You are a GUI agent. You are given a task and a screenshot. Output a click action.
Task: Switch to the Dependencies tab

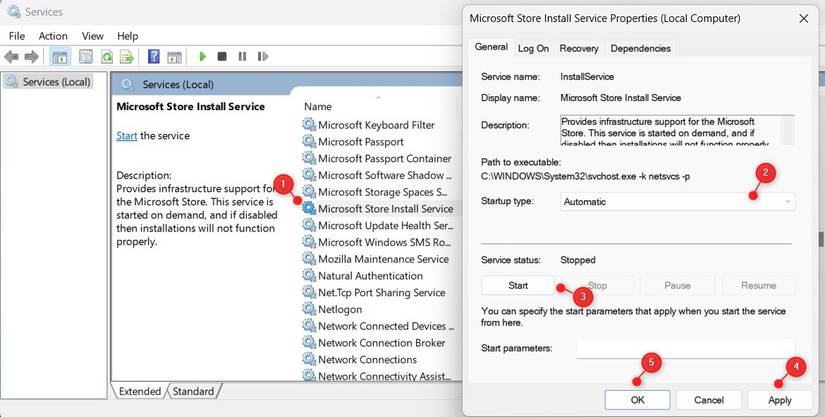(x=640, y=48)
